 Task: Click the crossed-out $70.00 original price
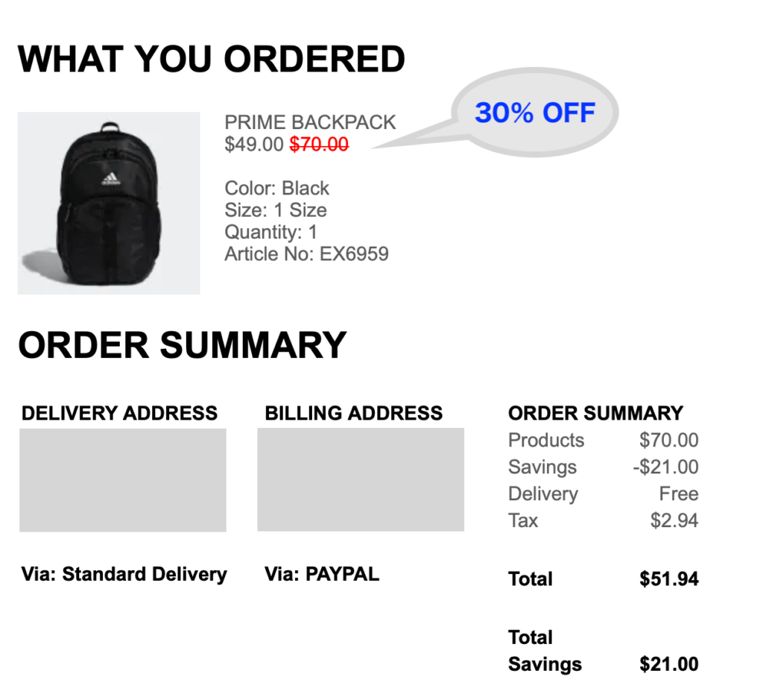tap(319, 145)
